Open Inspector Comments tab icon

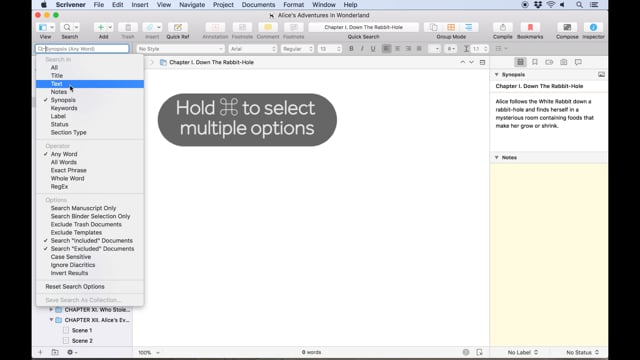[x=578, y=62]
